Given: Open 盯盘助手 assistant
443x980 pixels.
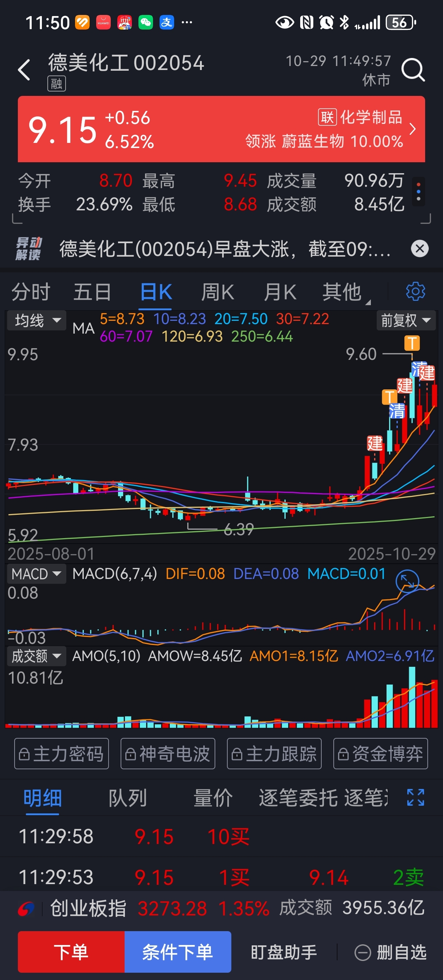Looking at the screenshot, I should point(284,952).
